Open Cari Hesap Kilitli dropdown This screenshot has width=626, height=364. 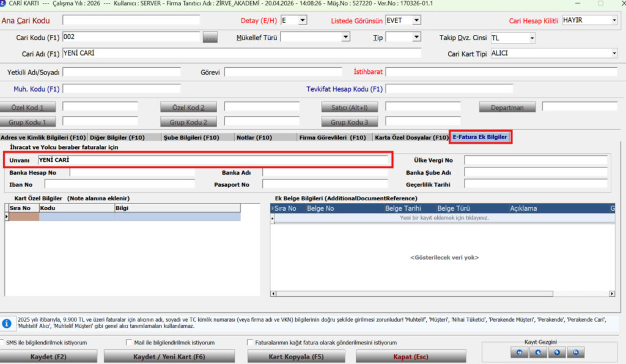pos(614,20)
